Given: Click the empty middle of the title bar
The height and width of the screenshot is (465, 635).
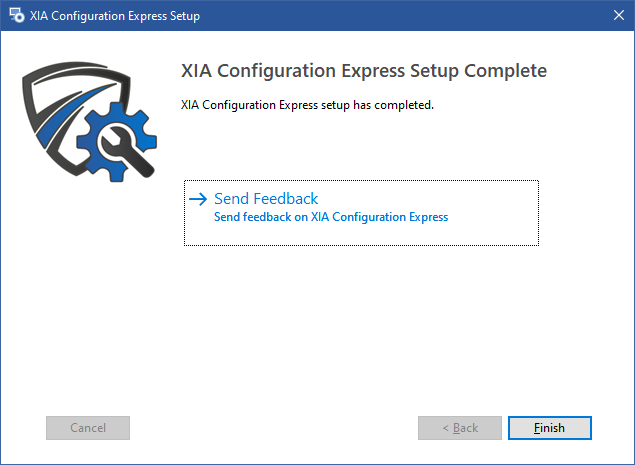Looking at the screenshot, I should click(x=400, y=16).
